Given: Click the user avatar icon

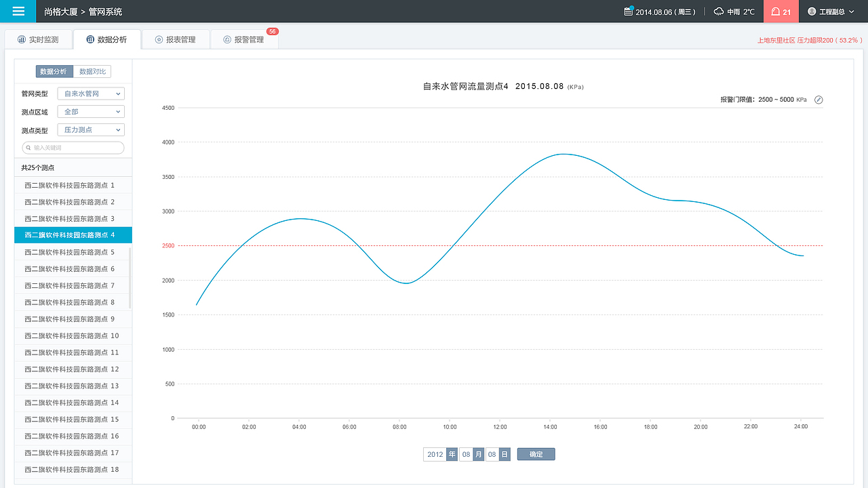Looking at the screenshot, I should [812, 12].
